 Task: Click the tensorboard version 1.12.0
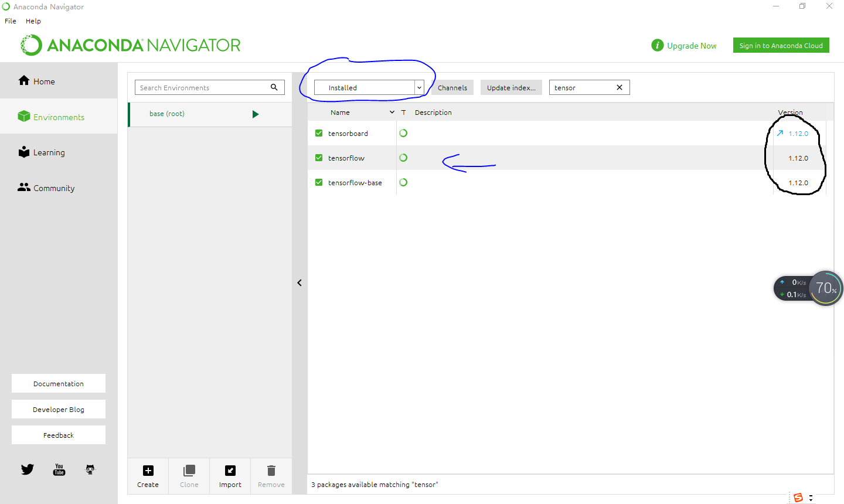[x=798, y=134]
